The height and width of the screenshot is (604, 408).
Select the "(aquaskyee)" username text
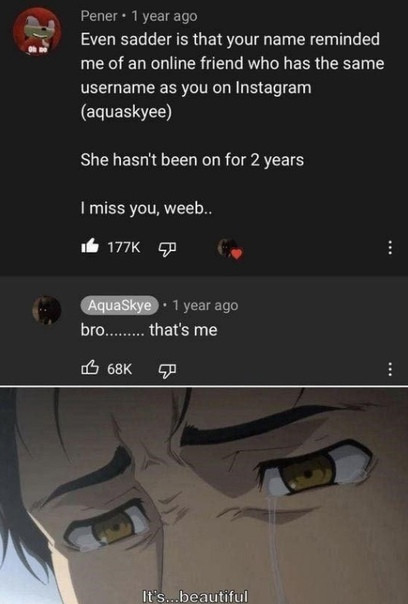click(126, 112)
